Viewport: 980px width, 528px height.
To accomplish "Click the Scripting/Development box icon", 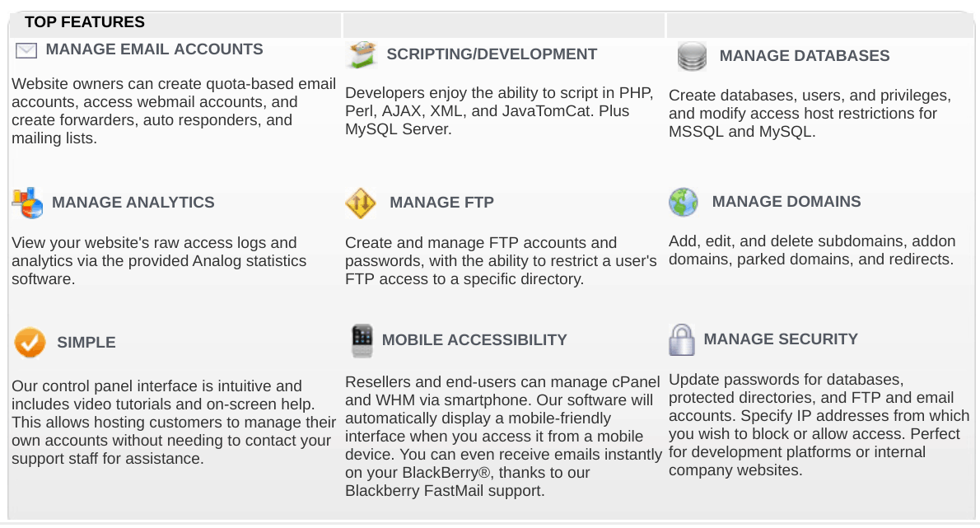I will (x=362, y=54).
